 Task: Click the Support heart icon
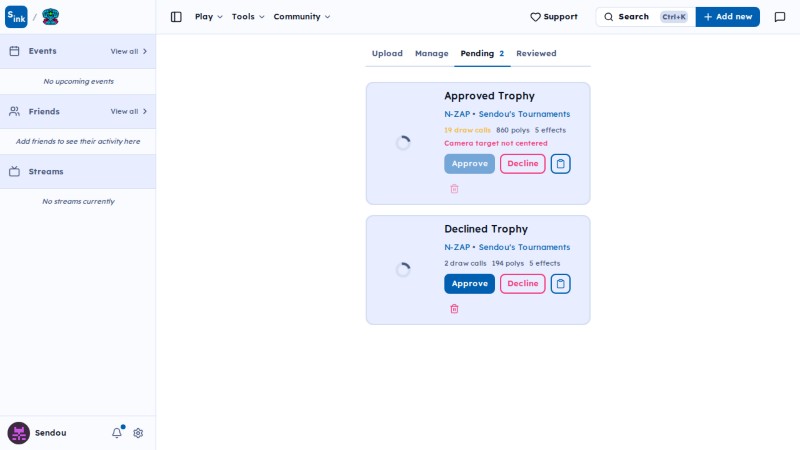535,17
